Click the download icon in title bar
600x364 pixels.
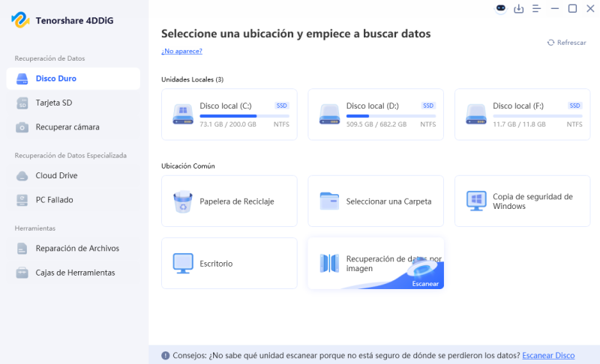(x=518, y=8)
